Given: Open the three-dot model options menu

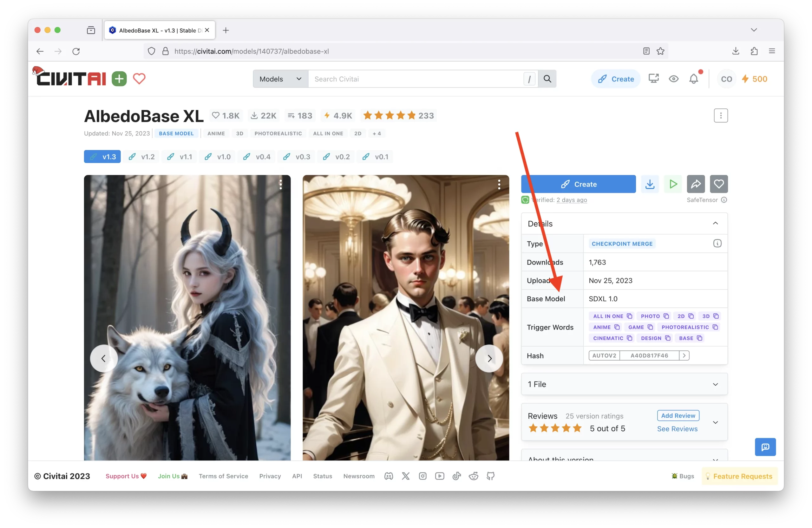Looking at the screenshot, I should (x=721, y=116).
